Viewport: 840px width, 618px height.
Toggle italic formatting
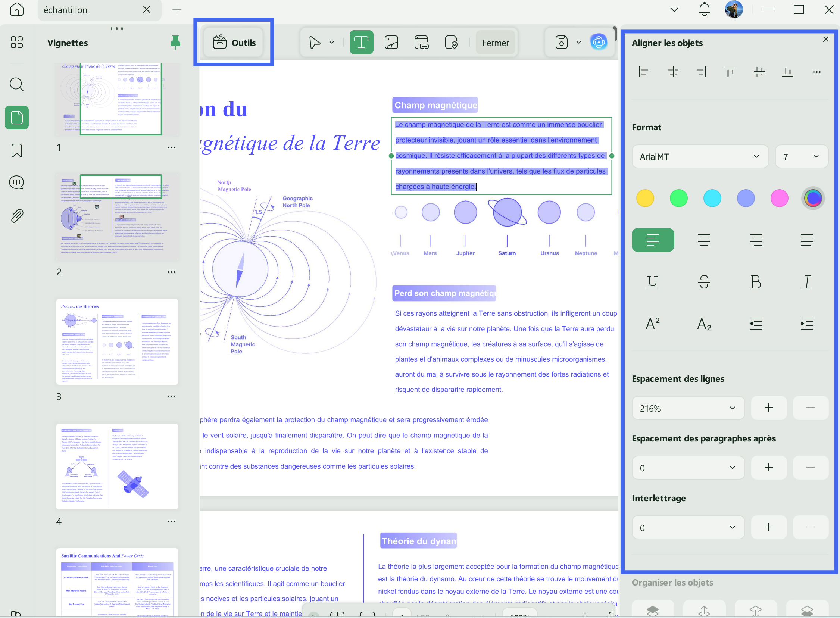point(807,282)
